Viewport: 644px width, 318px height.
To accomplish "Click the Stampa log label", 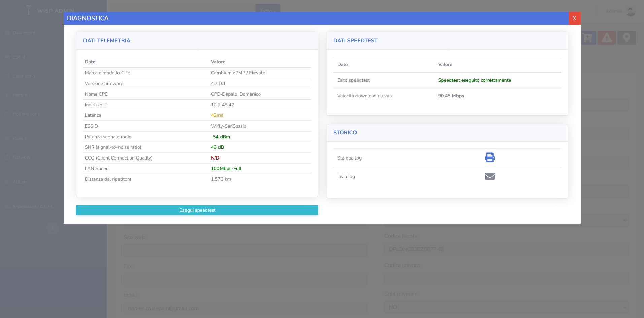I will 349,158.
